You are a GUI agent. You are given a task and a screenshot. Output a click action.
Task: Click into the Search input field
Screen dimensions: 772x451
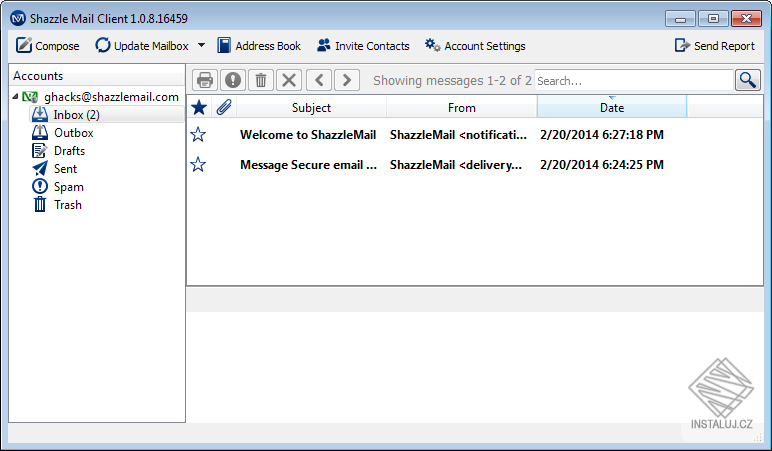(634, 80)
